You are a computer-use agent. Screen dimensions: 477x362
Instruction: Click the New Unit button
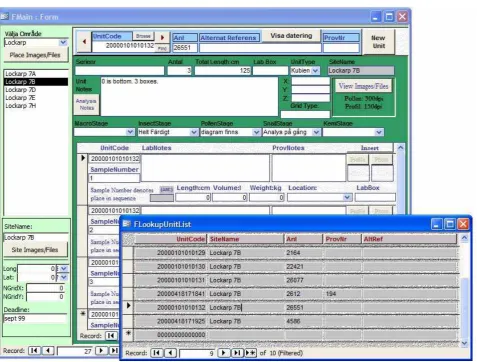pyautogui.click(x=378, y=42)
